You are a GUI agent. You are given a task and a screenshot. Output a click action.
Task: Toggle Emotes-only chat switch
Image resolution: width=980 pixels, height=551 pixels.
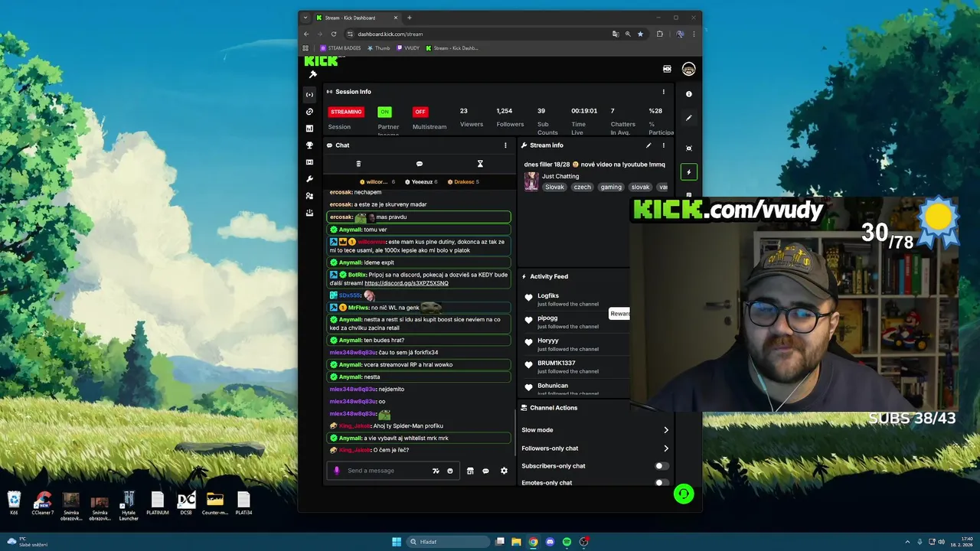(662, 483)
